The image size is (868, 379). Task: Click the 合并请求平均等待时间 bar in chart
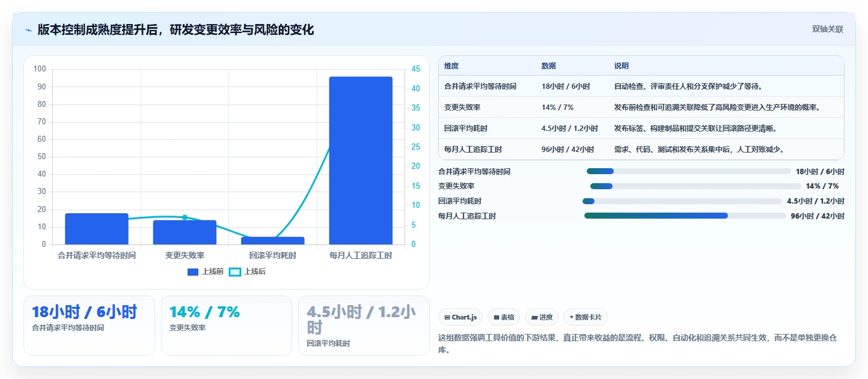[97, 229]
